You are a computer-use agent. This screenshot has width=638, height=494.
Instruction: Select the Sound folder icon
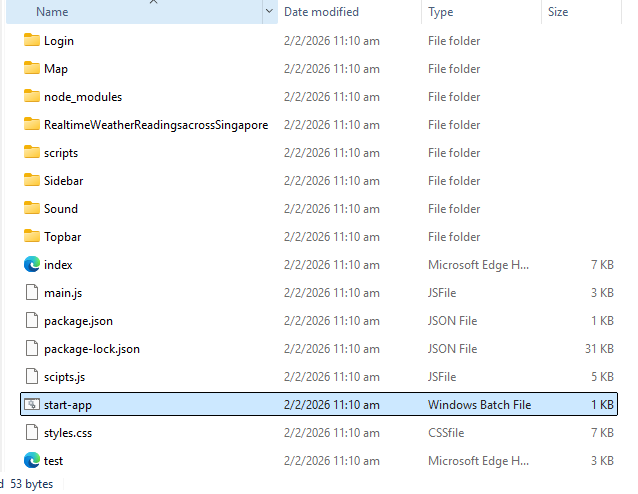point(32,208)
